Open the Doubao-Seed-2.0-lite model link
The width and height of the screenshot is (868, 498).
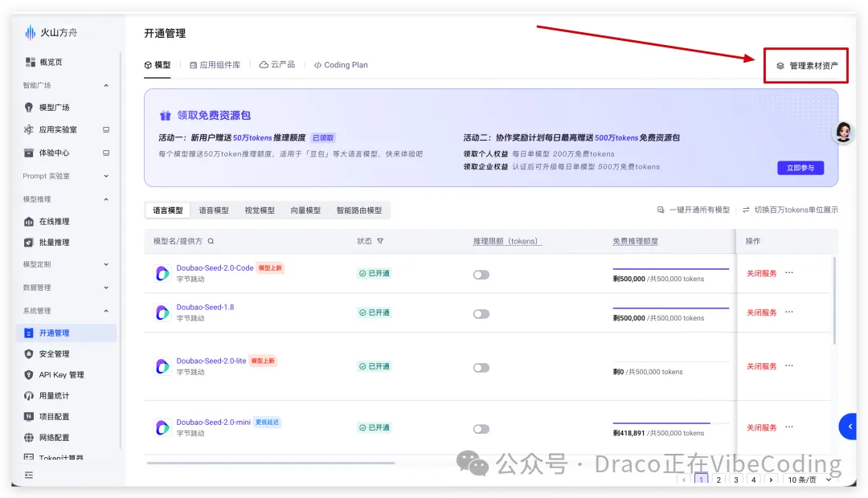pos(211,361)
